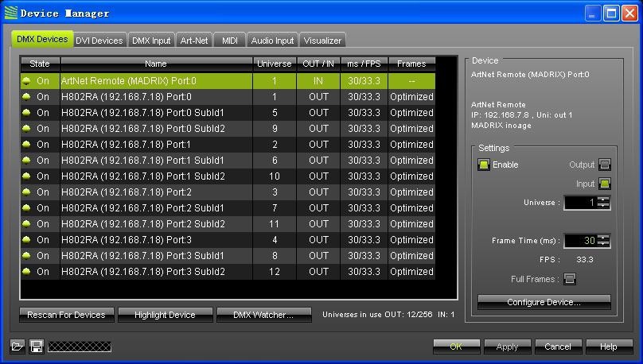Increase the Universe value with the up arrow
The height and width of the screenshot is (364, 643).
pyautogui.click(x=603, y=199)
